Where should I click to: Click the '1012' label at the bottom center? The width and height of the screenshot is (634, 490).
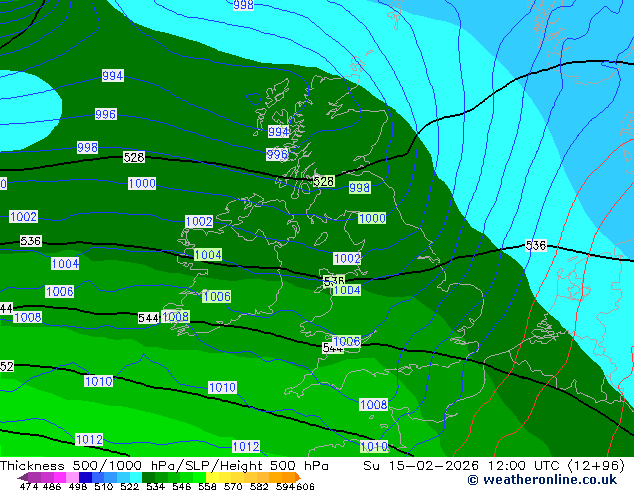pos(246,446)
